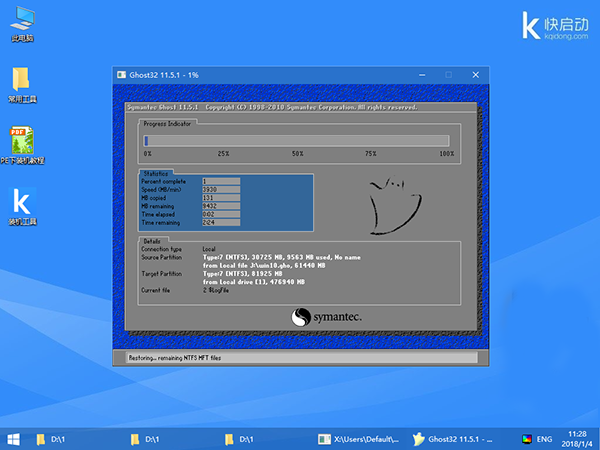
Task: Open the taskbar clock showing 11:28
Action: 577,439
